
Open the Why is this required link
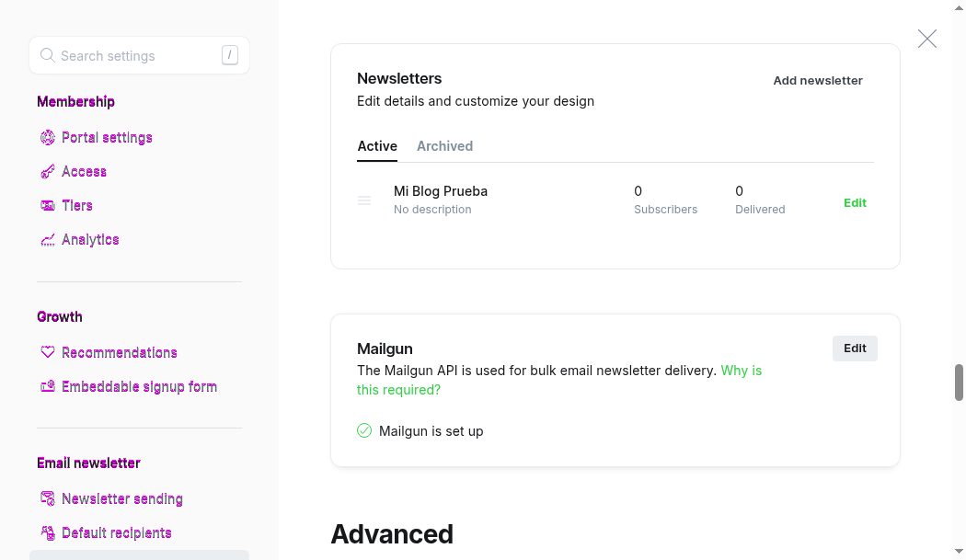559,380
